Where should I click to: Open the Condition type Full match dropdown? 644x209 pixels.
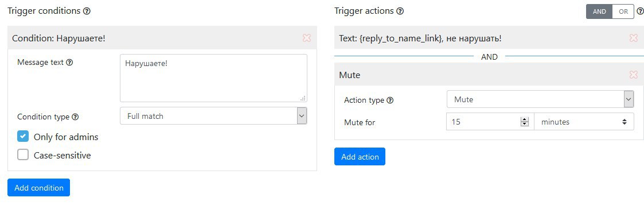point(213,116)
